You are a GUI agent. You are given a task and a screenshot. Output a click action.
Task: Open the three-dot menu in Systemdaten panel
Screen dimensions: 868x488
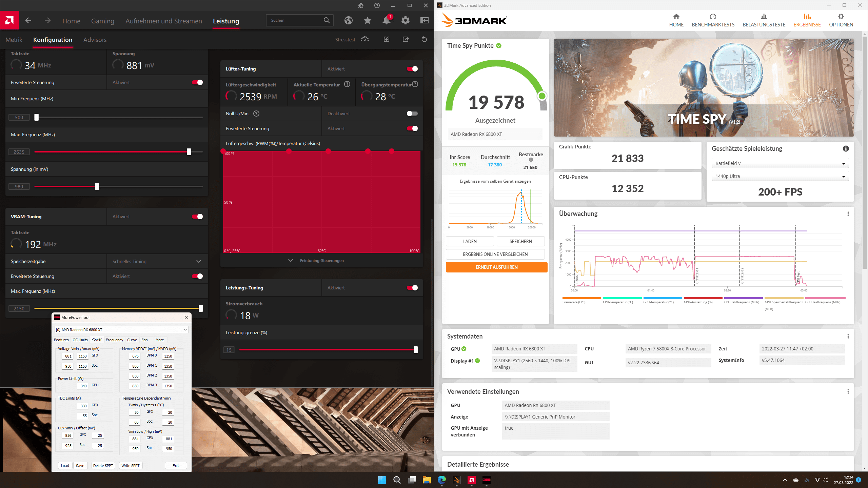click(848, 336)
